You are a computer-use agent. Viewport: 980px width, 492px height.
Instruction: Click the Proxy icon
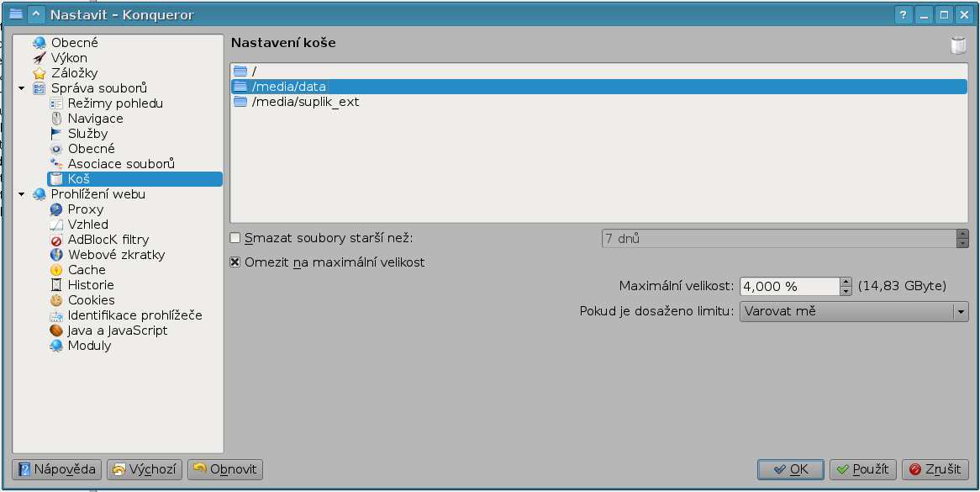click(56, 209)
